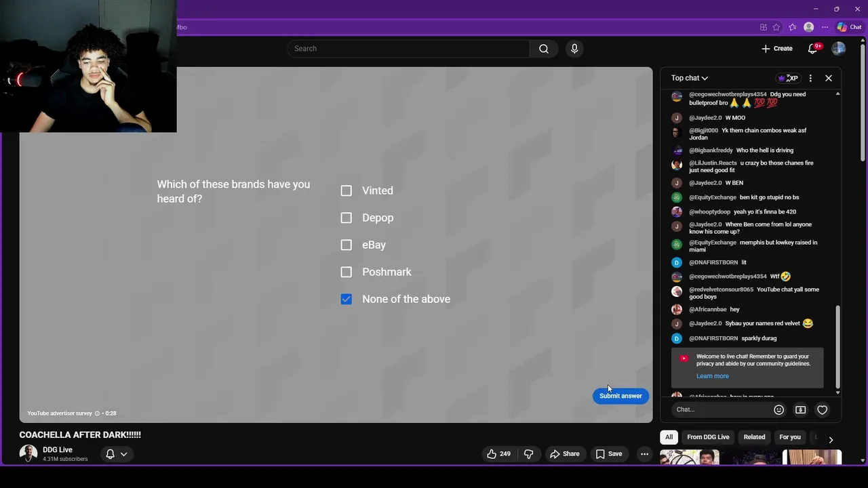Click the Create button
The image size is (868, 488).
777,49
